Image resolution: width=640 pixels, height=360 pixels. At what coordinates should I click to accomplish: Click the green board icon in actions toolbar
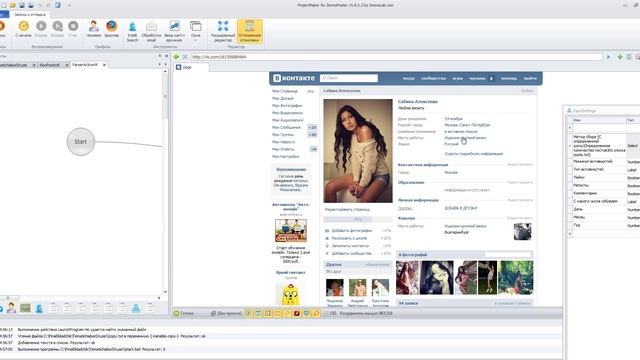[25, 308]
